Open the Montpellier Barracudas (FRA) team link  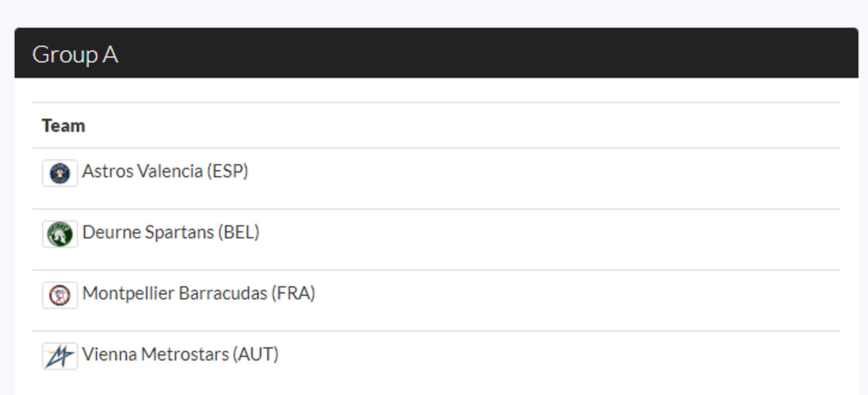click(x=199, y=293)
